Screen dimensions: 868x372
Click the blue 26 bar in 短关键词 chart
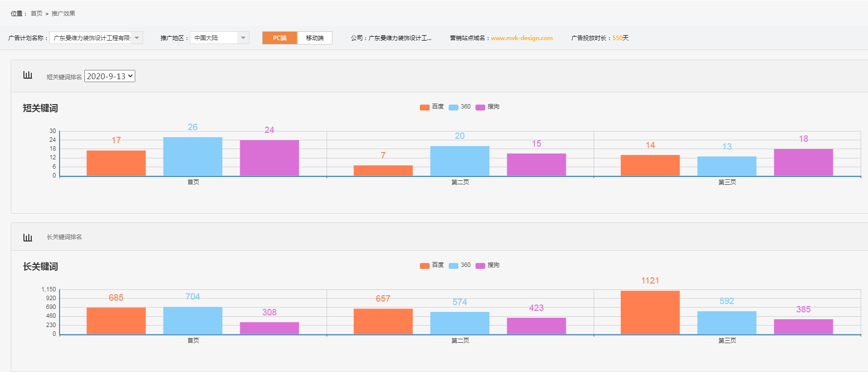click(193, 156)
